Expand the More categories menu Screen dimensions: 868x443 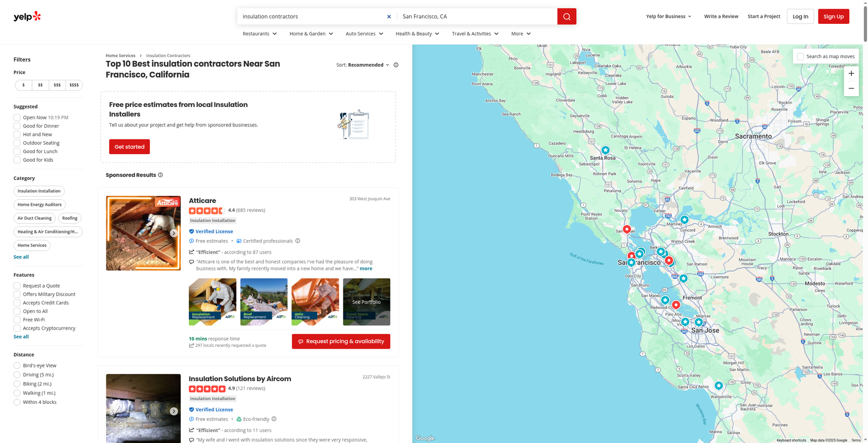(521, 34)
